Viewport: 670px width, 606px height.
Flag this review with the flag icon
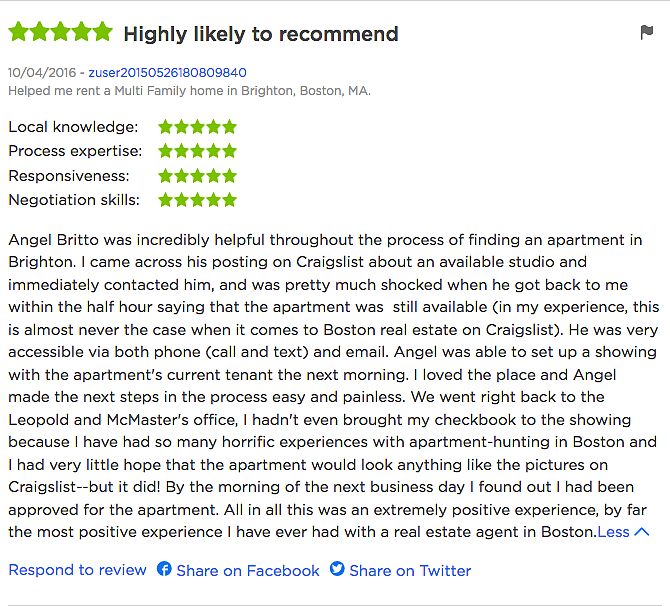[646, 32]
